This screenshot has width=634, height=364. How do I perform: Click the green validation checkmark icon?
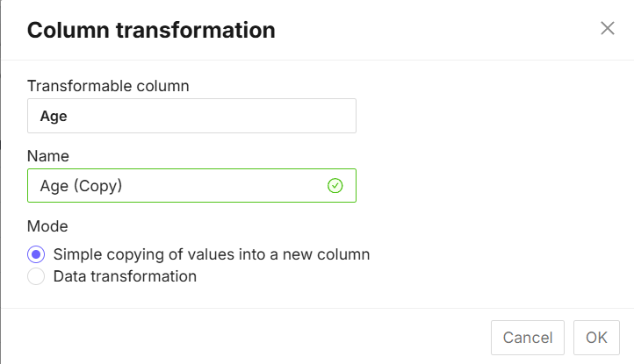click(335, 186)
